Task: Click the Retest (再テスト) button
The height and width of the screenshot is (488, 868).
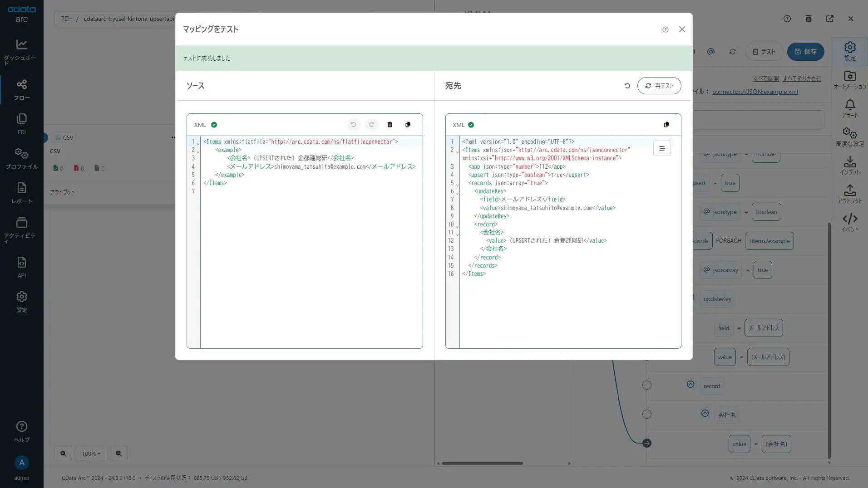Action: tap(659, 86)
